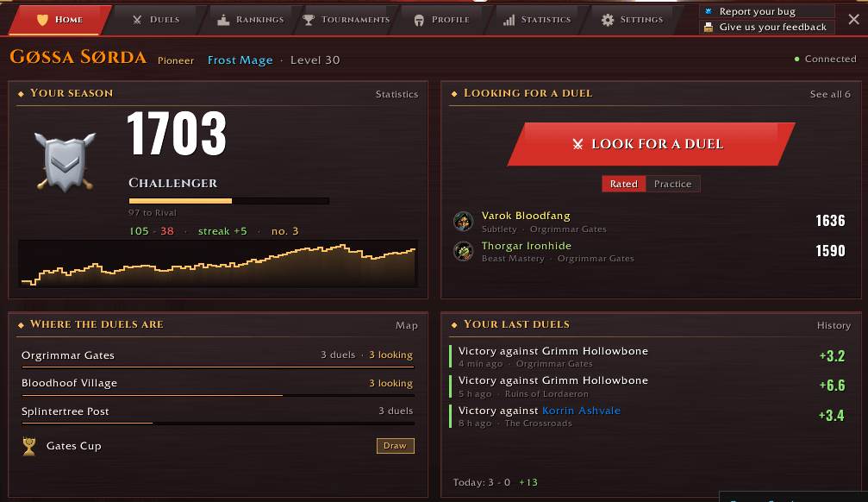This screenshot has width=868, height=502.
Task: Open Korrin Ashvale's profile link
Action: pos(581,411)
